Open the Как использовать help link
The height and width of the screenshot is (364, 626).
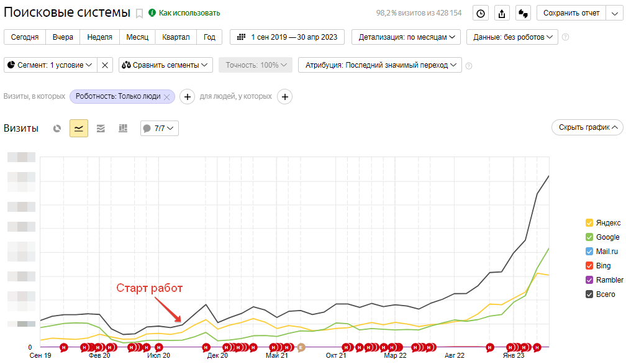point(184,13)
